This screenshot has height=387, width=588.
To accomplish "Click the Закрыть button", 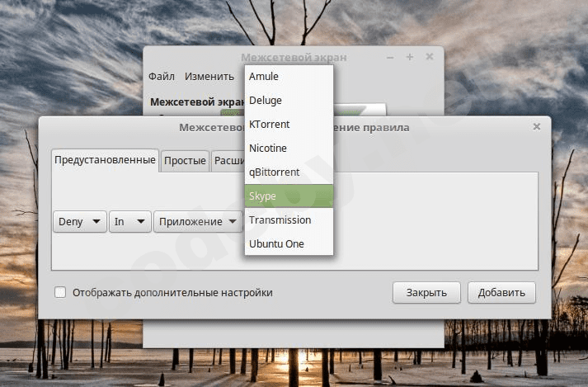I will 426,292.
